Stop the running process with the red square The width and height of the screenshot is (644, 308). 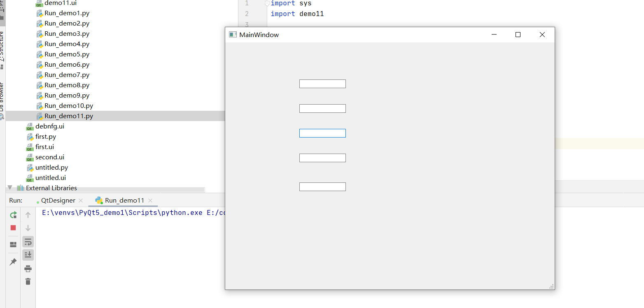tap(13, 228)
